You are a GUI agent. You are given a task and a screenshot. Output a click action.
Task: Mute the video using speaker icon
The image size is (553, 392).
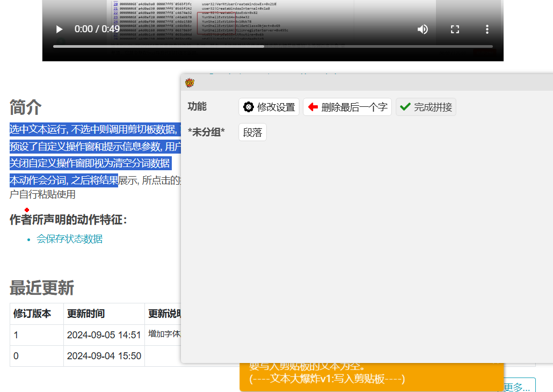[423, 30]
